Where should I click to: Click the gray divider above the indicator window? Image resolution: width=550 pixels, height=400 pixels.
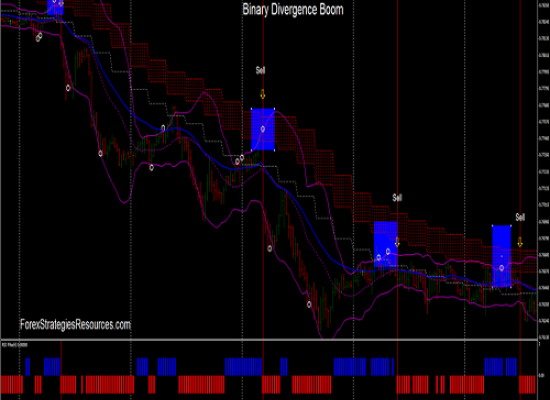[269, 340]
